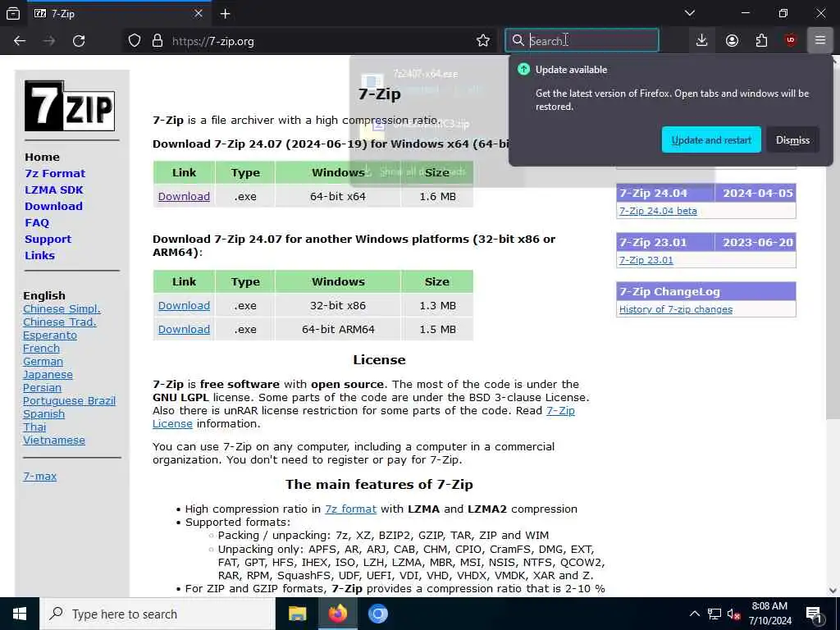Open the LZMA SDK sidebar link
Viewport: 840px width, 630px height.
54,189
